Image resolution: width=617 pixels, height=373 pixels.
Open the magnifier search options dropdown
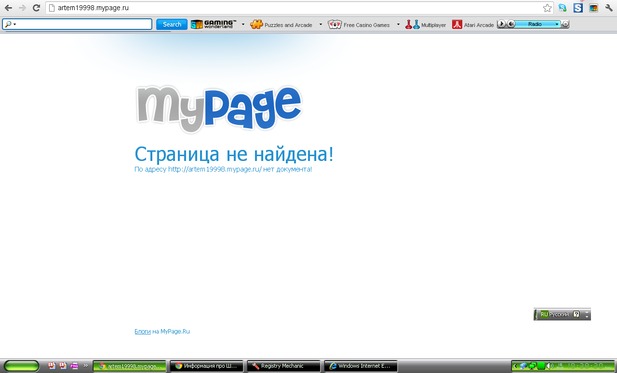point(11,24)
